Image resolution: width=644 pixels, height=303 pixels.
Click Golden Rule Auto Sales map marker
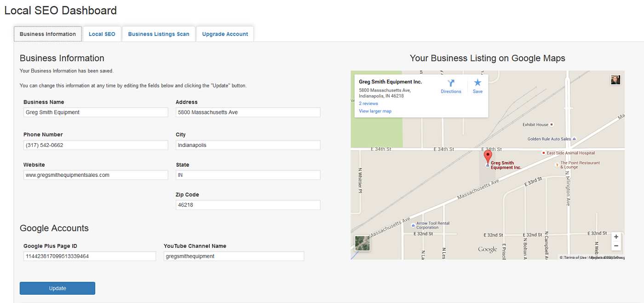coord(574,139)
